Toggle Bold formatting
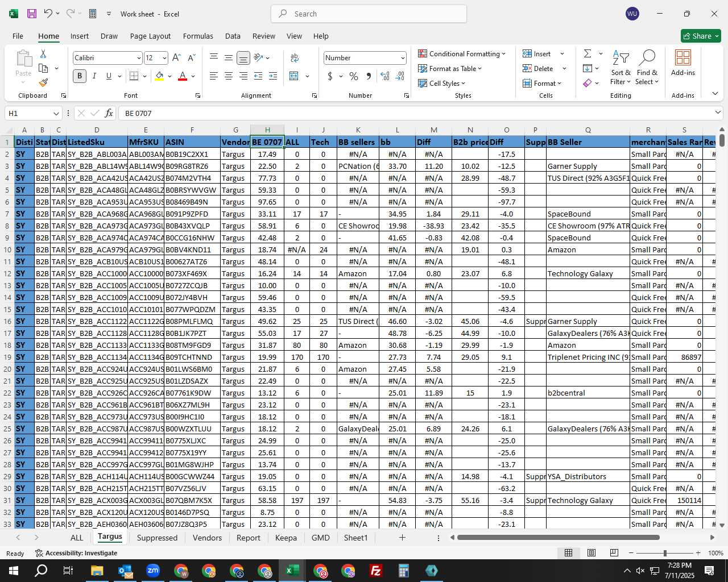The image size is (728, 582). [x=80, y=76]
